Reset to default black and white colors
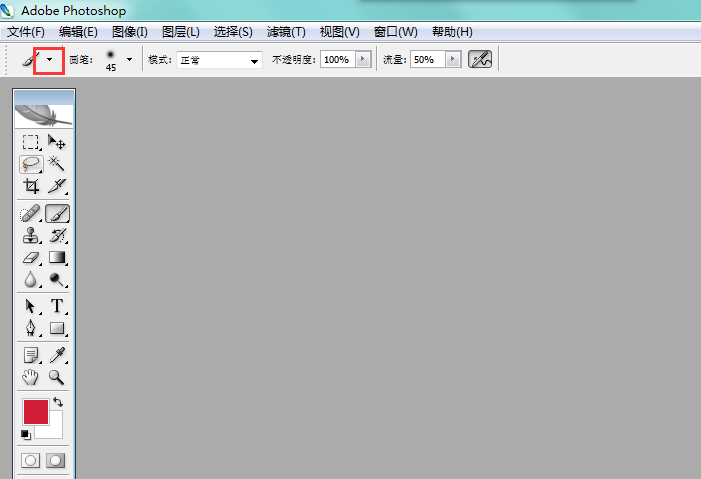 (x=25, y=434)
